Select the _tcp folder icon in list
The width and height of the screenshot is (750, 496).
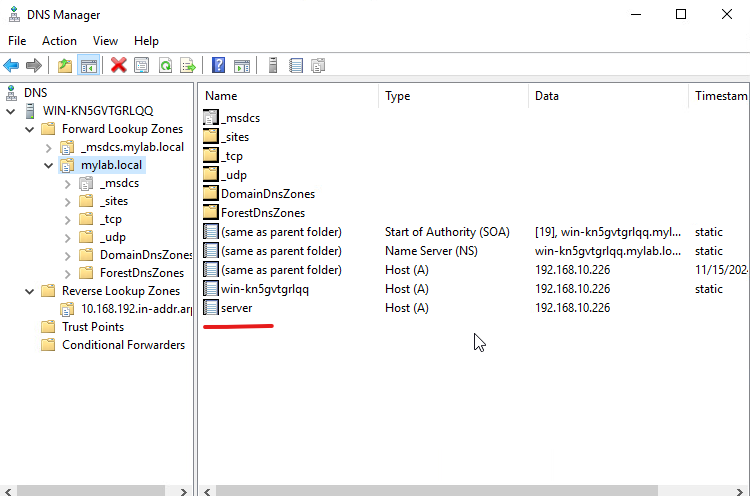coord(210,155)
